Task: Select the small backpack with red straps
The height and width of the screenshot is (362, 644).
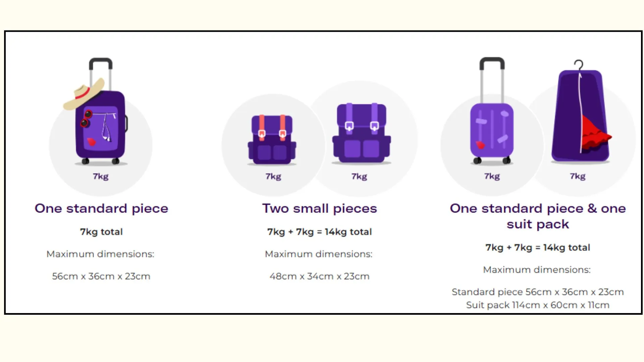Action: 272,139
